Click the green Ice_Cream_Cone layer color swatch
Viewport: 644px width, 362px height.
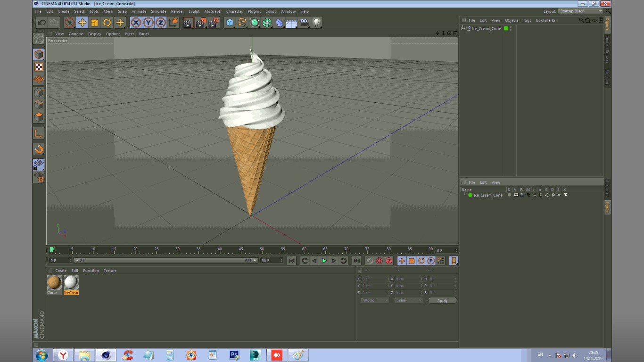470,195
